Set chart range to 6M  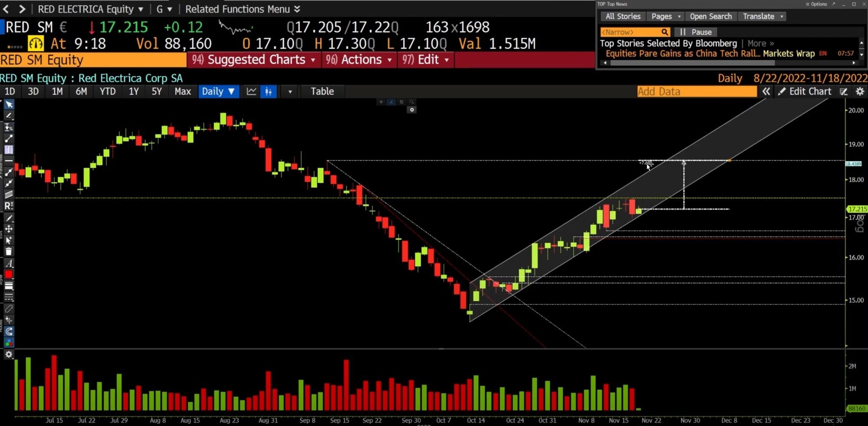[81, 92]
